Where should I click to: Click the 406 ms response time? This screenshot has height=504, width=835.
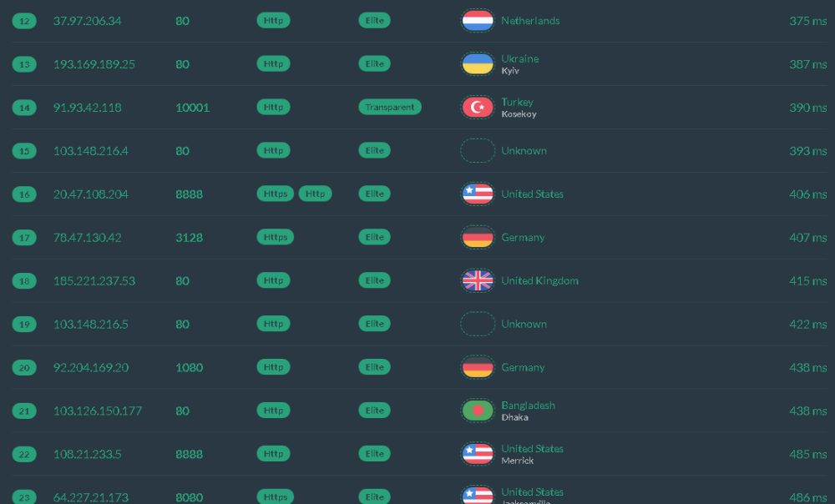[x=807, y=194]
